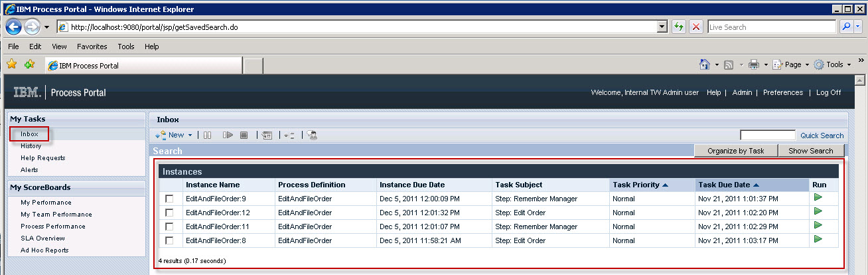Open the New dropdown arrow in Inbox toolbar
The height and width of the screenshot is (275, 868).
190,135
